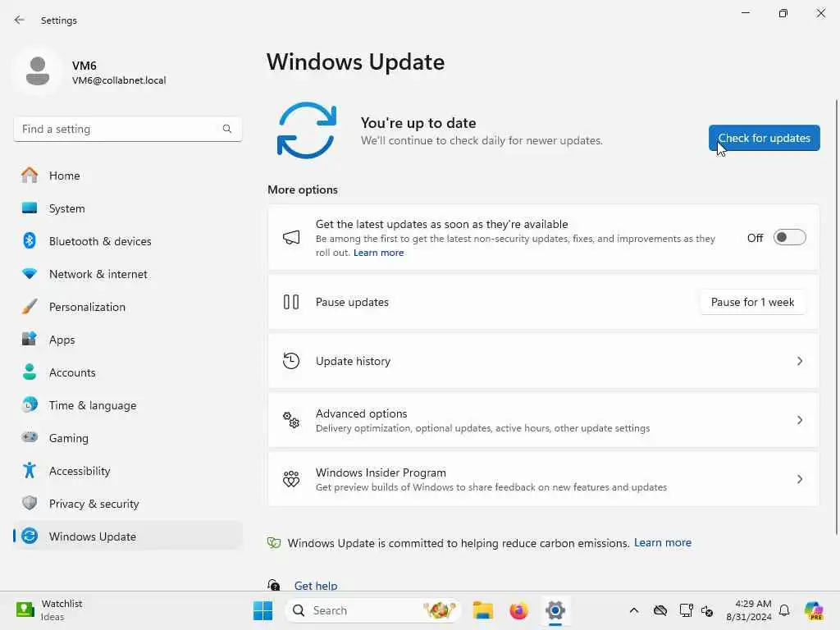Open Accessibility settings
Image resolution: width=840 pixels, height=630 pixels.
[x=127, y=471]
